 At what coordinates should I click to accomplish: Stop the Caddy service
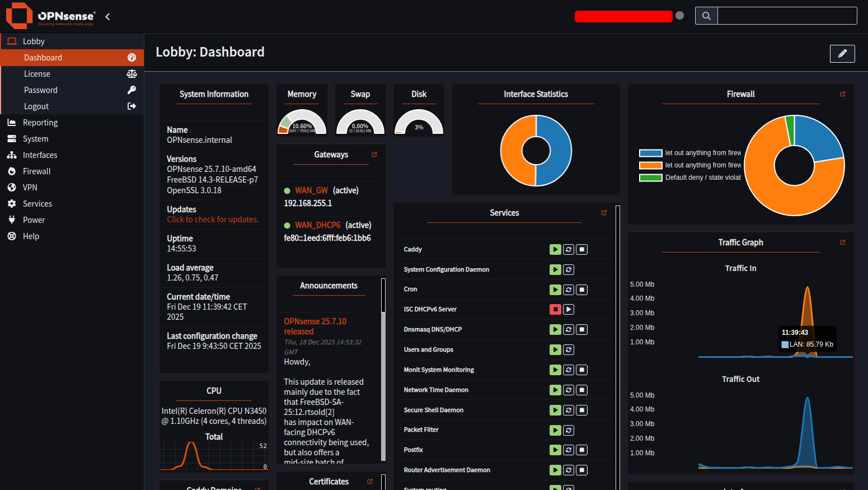coord(582,250)
